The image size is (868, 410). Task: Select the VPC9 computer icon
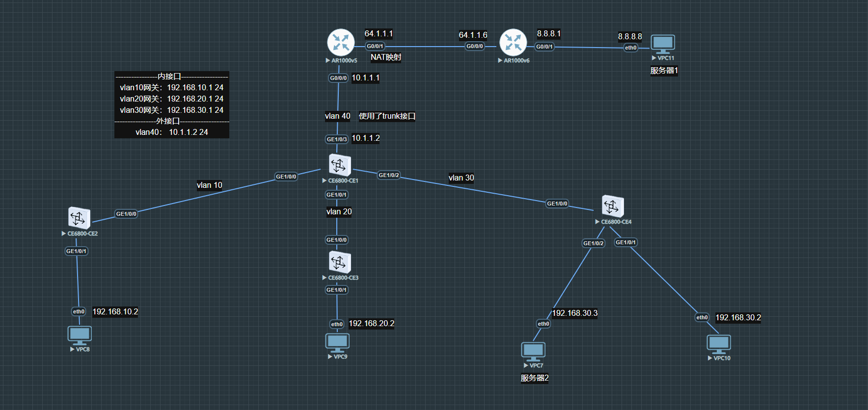pyautogui.click(x=337, y=343)
